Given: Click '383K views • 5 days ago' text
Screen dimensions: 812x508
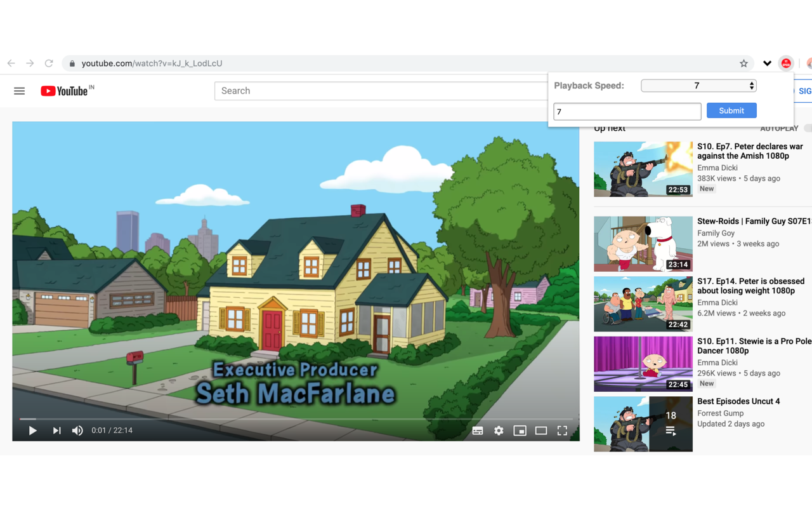Looking at the screenshot, I should click(x=738, y=178).
